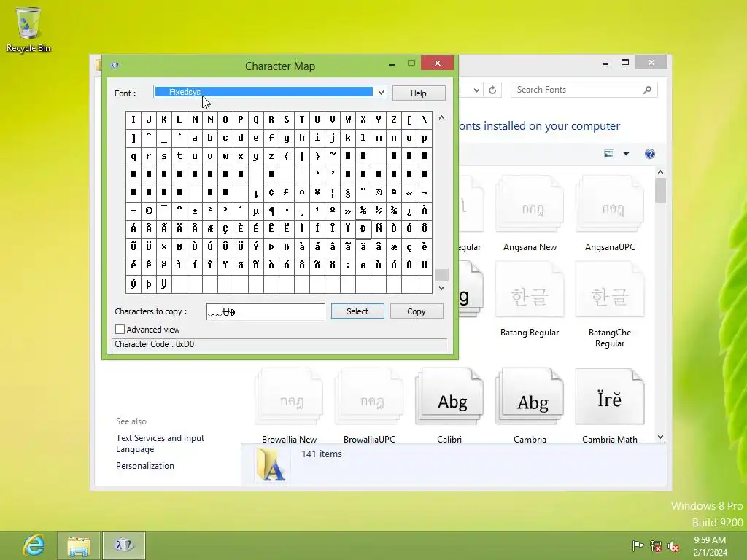Click the muted volume tray icon

673,545
